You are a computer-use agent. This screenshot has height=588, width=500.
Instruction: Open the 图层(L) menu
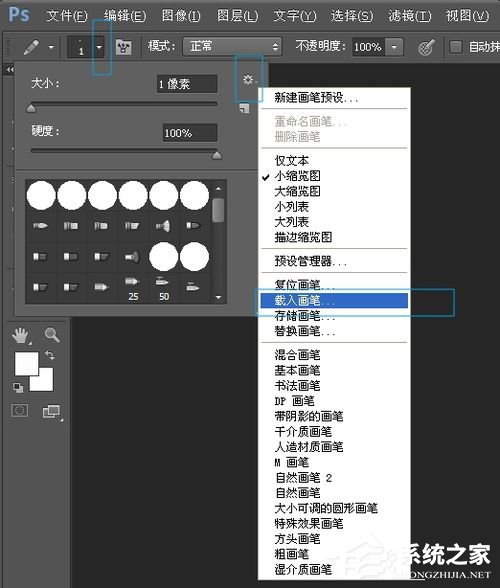tap(237, 16)
